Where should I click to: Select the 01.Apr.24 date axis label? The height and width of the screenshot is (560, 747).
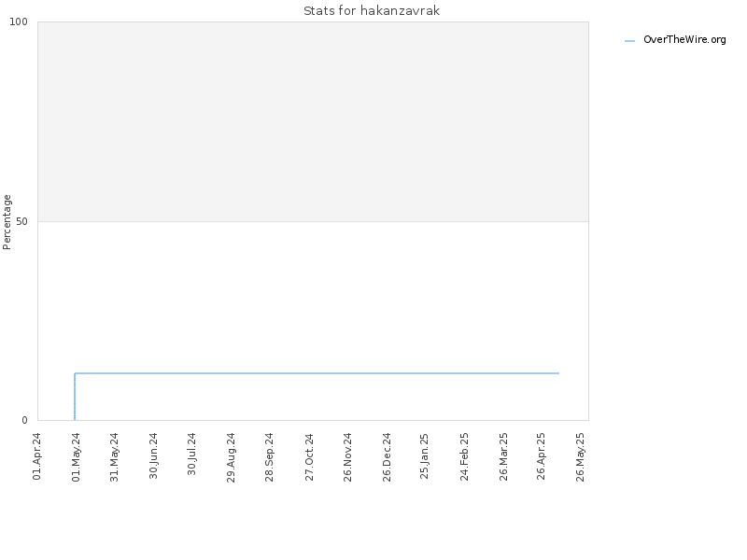click(x=37, y=456)
